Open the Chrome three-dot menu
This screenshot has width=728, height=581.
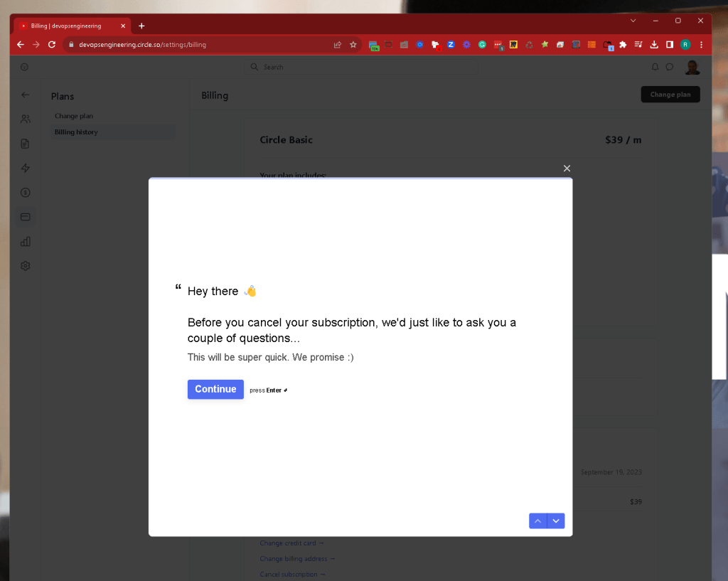point(701,45)
